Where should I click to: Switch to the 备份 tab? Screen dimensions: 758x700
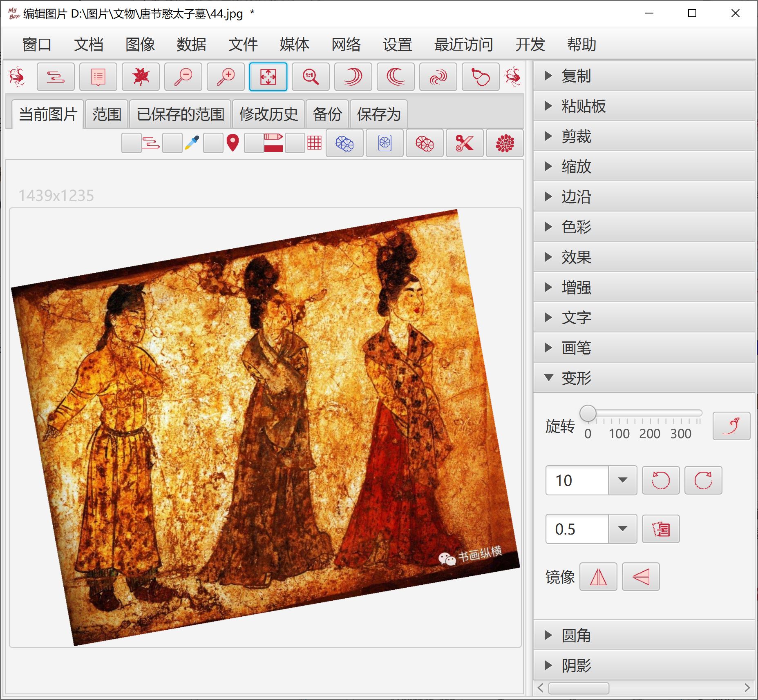(327, 114)
